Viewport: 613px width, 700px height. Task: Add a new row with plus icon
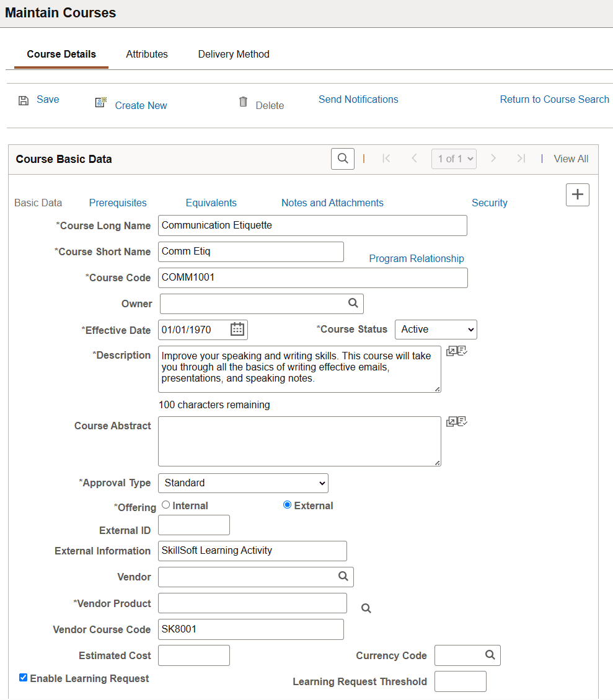click(x=577, y=195)
